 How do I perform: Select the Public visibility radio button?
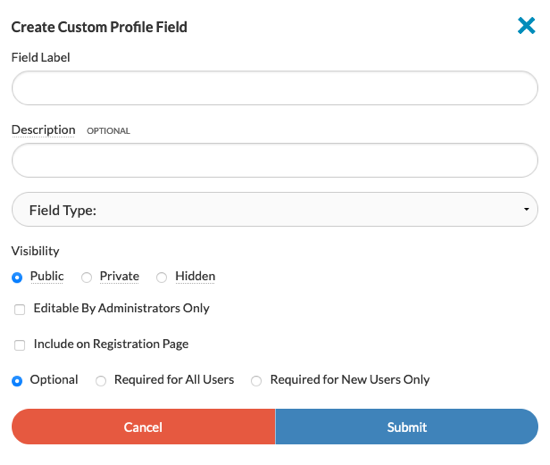click(17, 277)
